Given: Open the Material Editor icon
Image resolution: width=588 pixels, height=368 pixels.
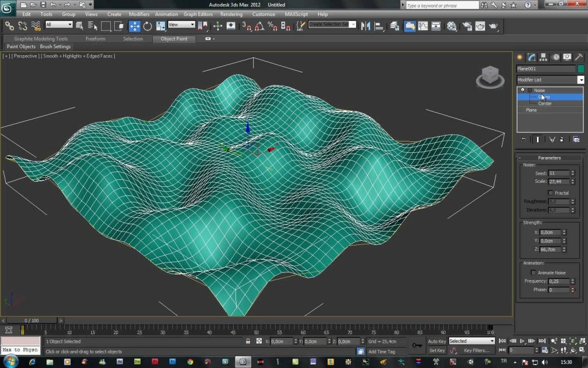Looking at the screenshot, I should [452, 26].
